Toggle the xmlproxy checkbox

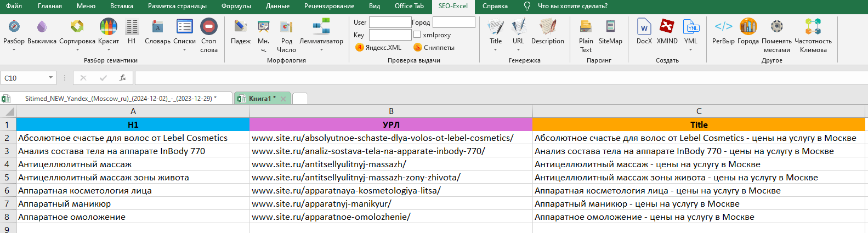click(417, 35)
